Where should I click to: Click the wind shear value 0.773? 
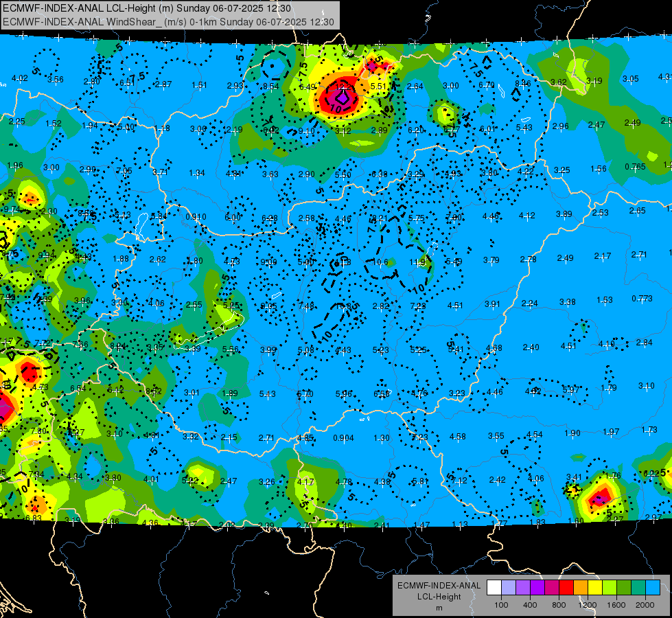pos(642,298)
